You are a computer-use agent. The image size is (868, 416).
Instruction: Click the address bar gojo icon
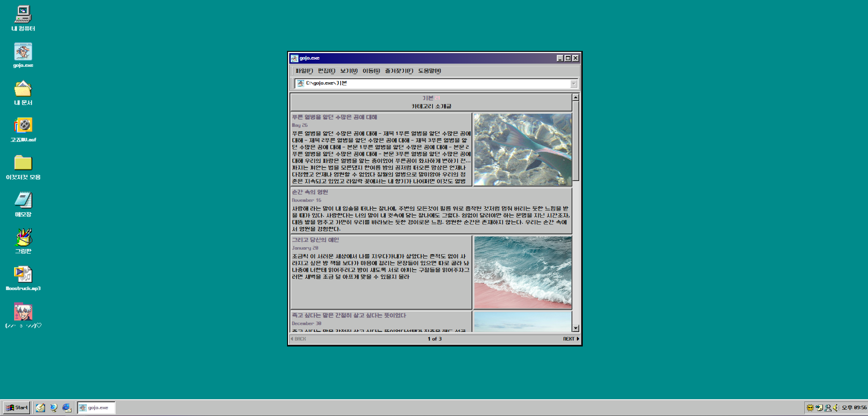click(300, 83)
